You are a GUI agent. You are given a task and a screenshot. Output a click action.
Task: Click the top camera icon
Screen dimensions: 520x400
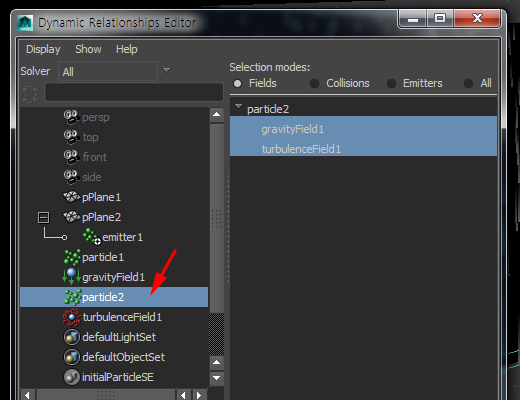pyautogui.click(x=71, y=137)
